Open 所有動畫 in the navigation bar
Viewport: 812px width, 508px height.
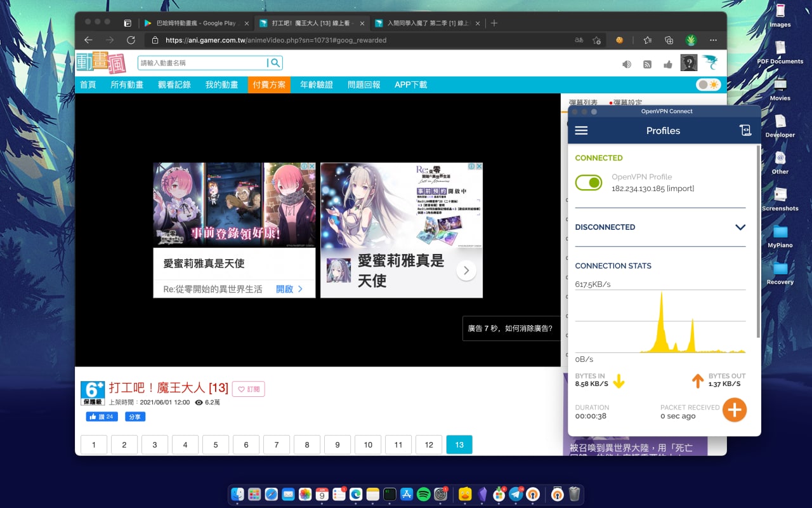tap(127, 84)
